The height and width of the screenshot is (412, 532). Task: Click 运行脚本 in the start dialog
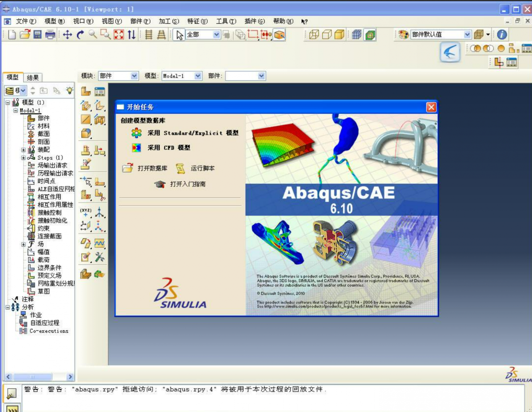point(195,168)
